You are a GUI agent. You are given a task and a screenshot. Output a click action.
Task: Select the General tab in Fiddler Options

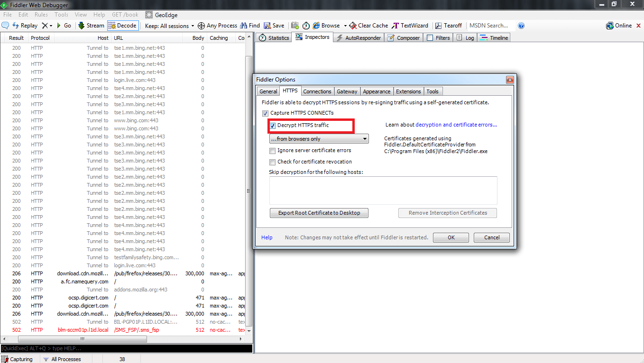click(268, 91)
